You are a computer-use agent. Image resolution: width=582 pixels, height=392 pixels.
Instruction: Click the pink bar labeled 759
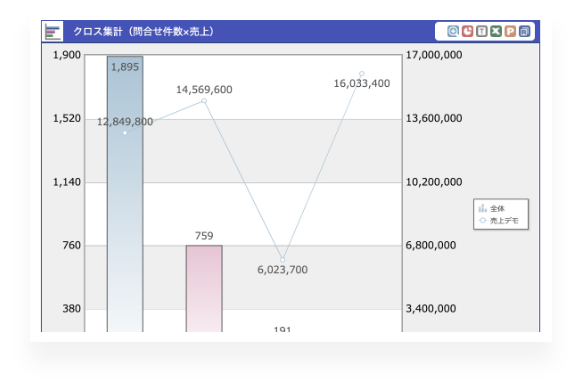click(x=204, y=288)
